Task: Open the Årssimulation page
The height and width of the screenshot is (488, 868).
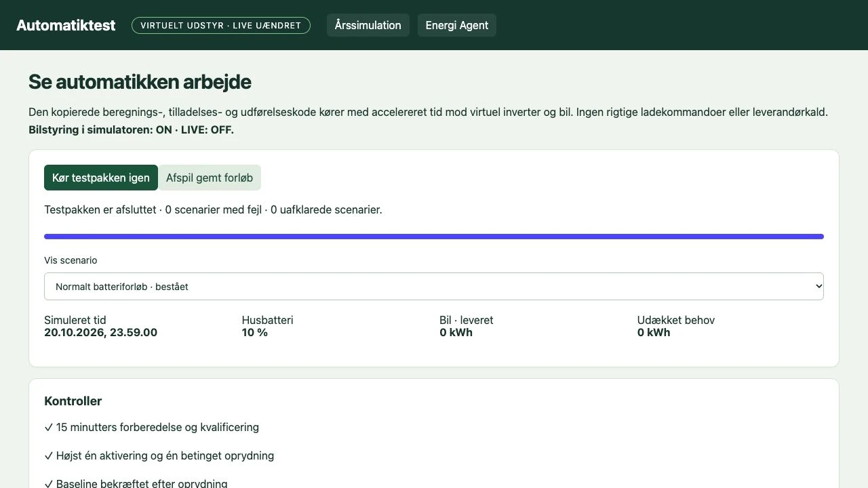Action: pos(368,25)
